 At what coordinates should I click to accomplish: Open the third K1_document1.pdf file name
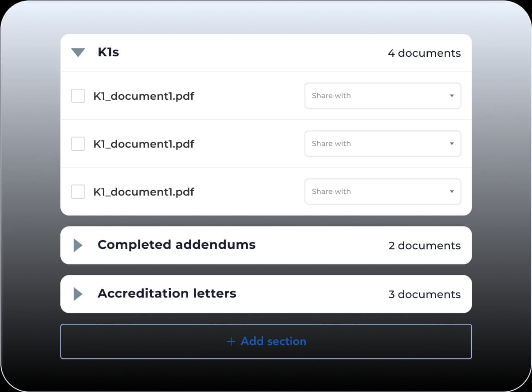pos(144,192)
